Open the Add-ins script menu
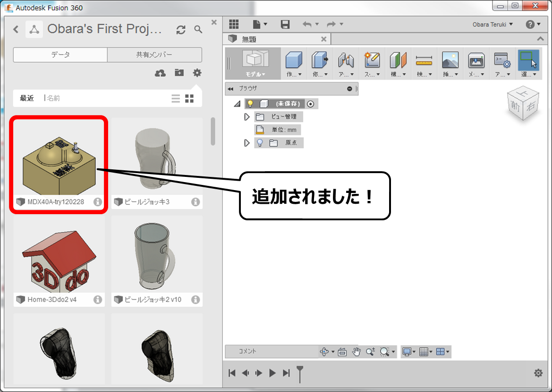This screenshot has width=552, height=392. [502, 64]
